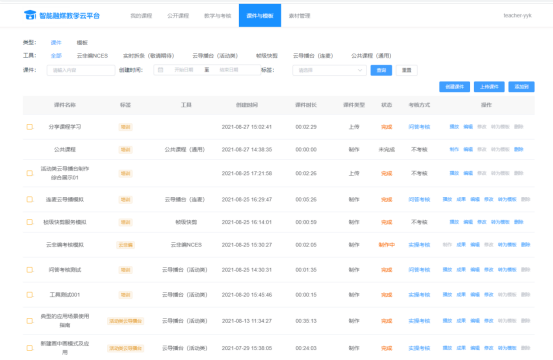Image resolution: width=553 pixels, height=360 pixels.
Task: Click the start date field
Action: [184, 70]
